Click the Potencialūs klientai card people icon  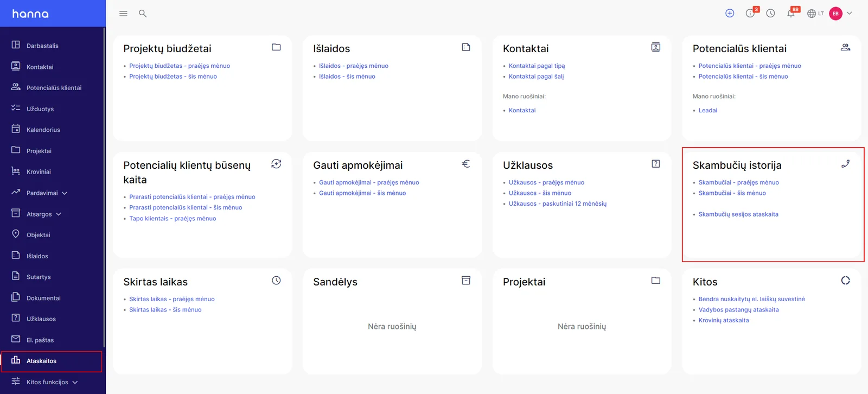click(845, 47)
